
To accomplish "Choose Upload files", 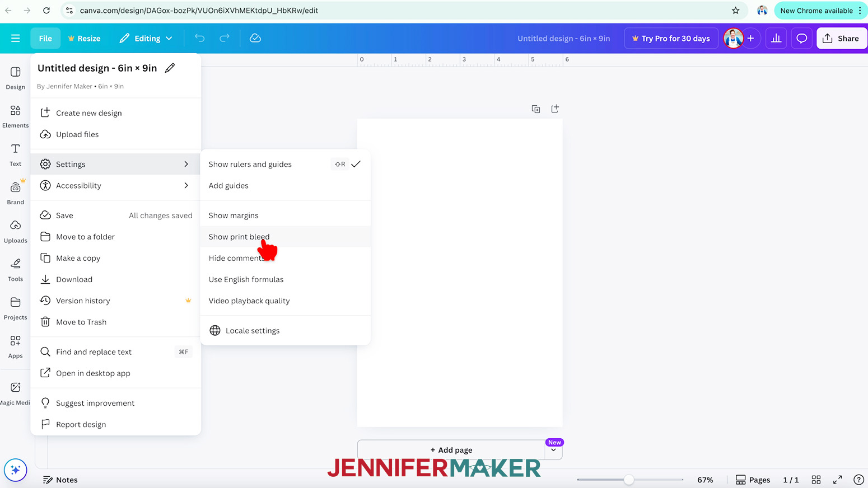I will tap(115, 134).
